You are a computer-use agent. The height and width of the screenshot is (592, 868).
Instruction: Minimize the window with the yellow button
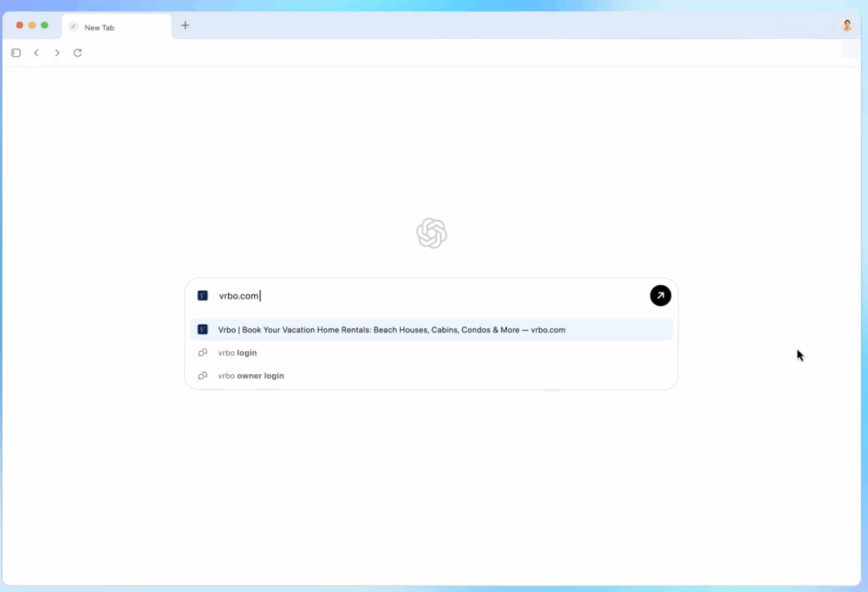[32, 25]
